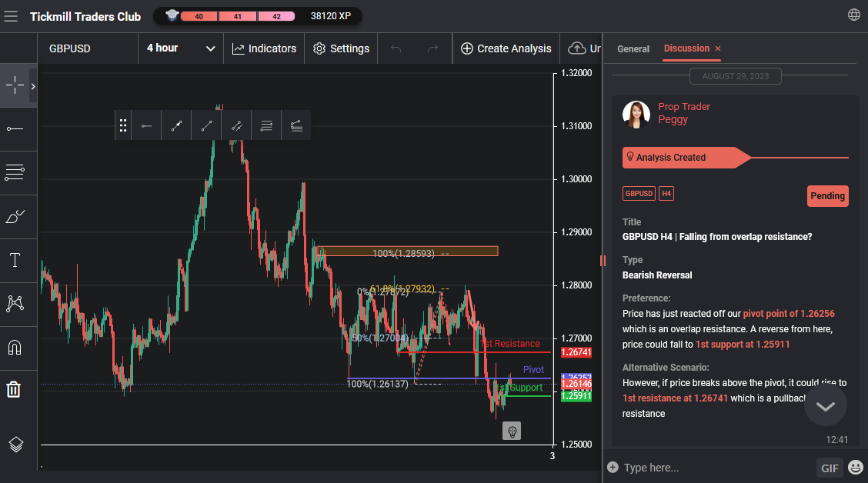Pick the arrow line tool
Screen dimensions: 868x483
pos(176,125)
